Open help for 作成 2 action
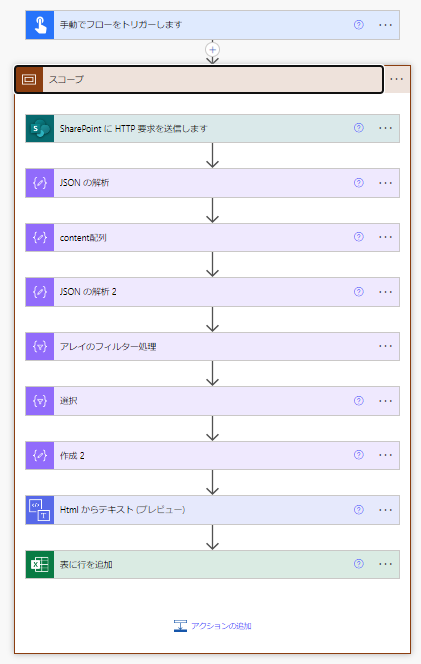This screenshot has height=664, width=421. click(359, 455)
